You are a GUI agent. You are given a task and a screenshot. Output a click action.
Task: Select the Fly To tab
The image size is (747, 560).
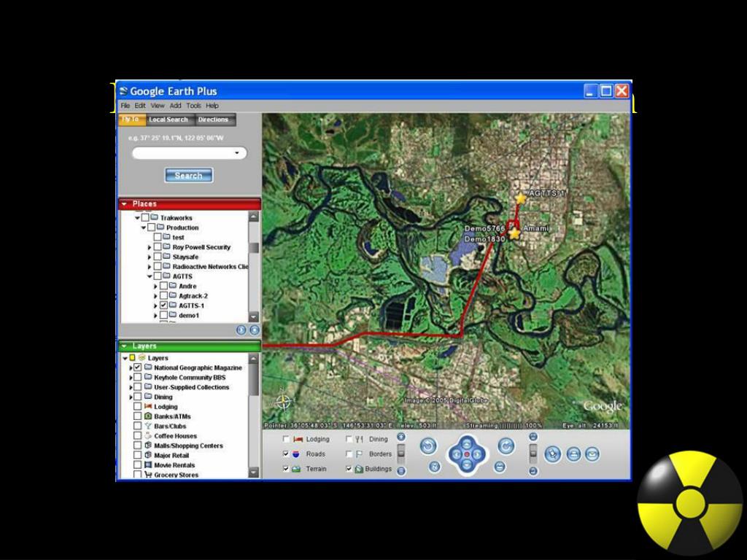coord(131,120)
